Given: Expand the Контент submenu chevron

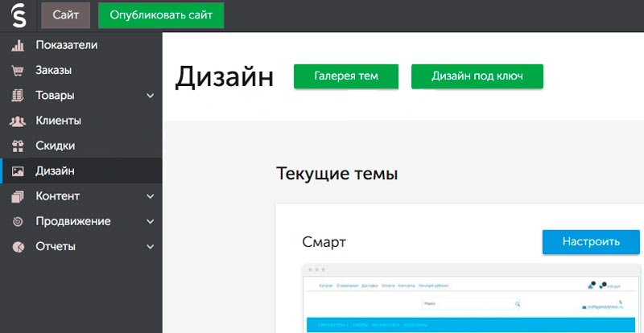Looking at the screenshot, I should point(151,196).
